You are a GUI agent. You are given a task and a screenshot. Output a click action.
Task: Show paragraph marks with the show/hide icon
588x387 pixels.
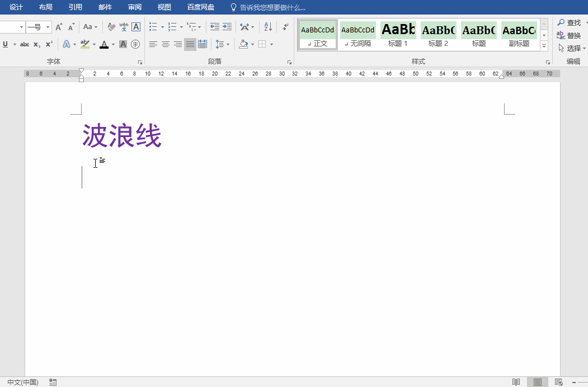[x=285, y=27]
